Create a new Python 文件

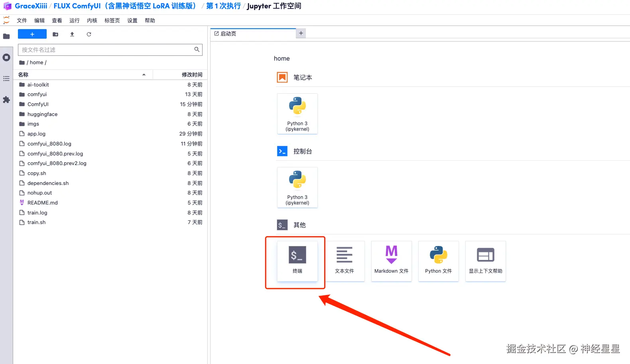click(439, 262)
